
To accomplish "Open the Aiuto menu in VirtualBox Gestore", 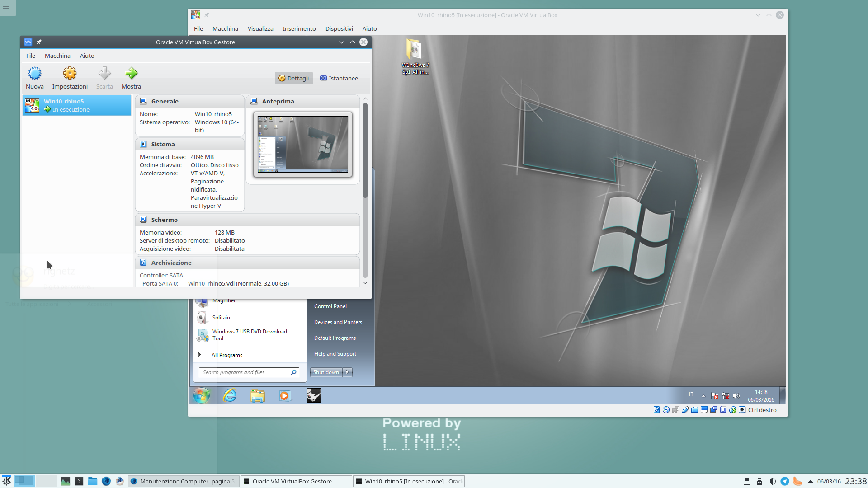I will pyautogui.click(x=87, y=56).
